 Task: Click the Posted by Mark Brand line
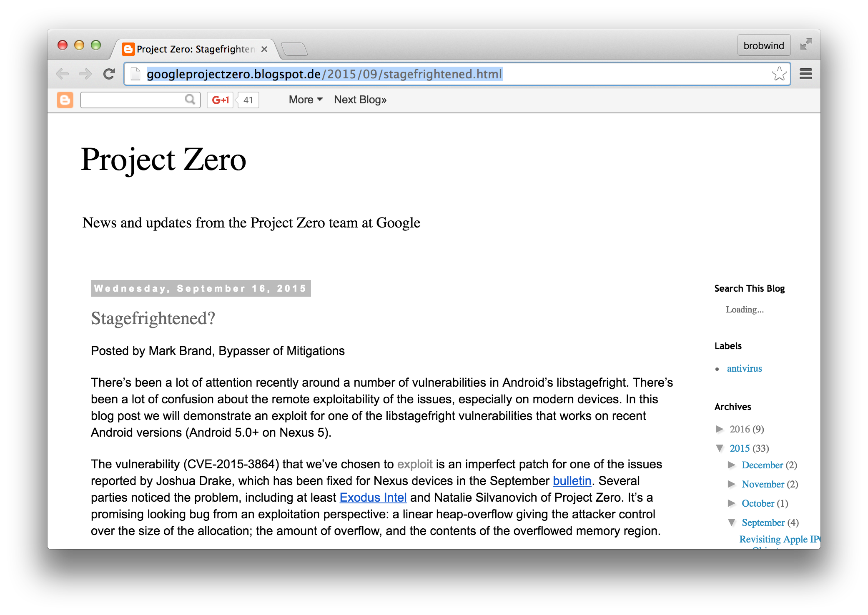[218, 351]
